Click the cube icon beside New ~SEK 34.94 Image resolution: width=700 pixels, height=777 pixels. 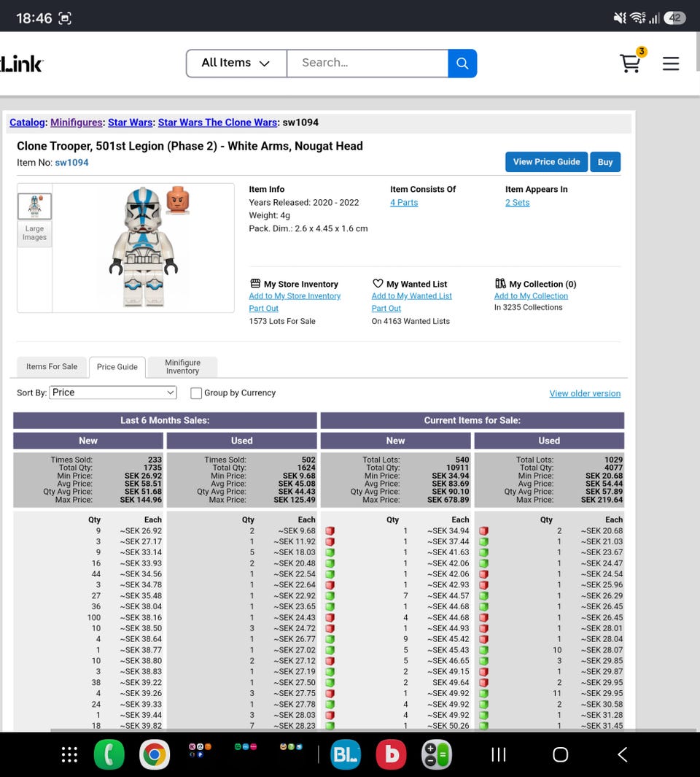[330, 530]
